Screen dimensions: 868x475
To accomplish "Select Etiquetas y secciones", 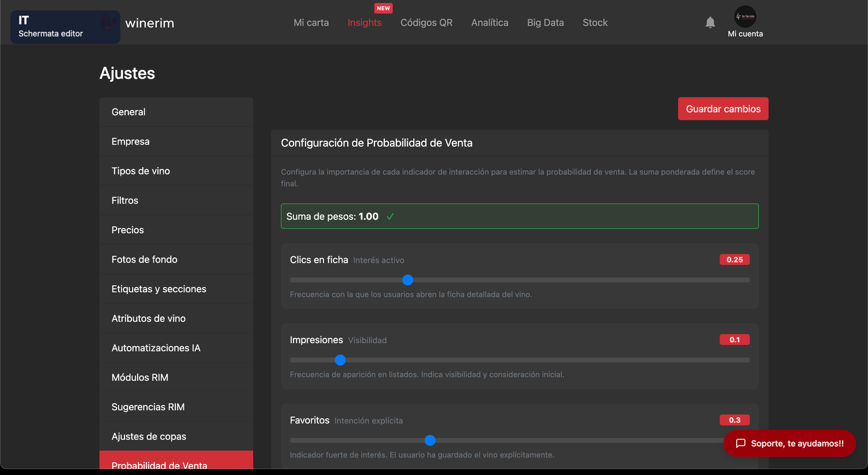I will 176,289.
